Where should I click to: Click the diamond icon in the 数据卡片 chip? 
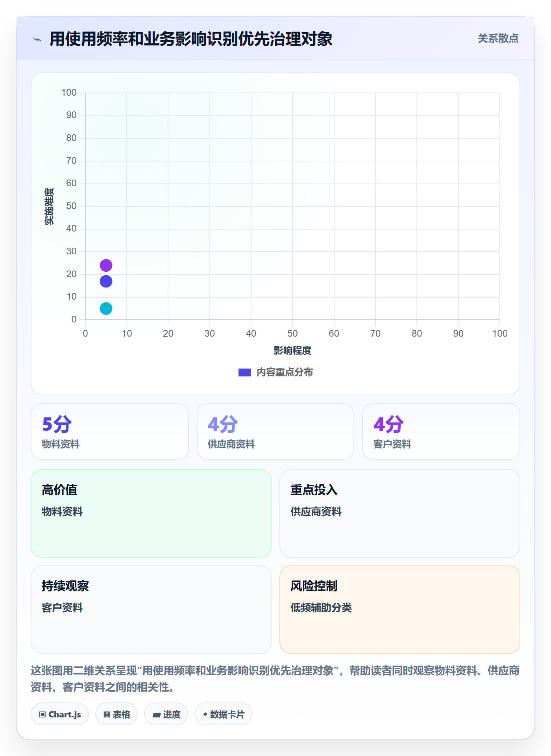pyautogui.click(x=205, y=714)
